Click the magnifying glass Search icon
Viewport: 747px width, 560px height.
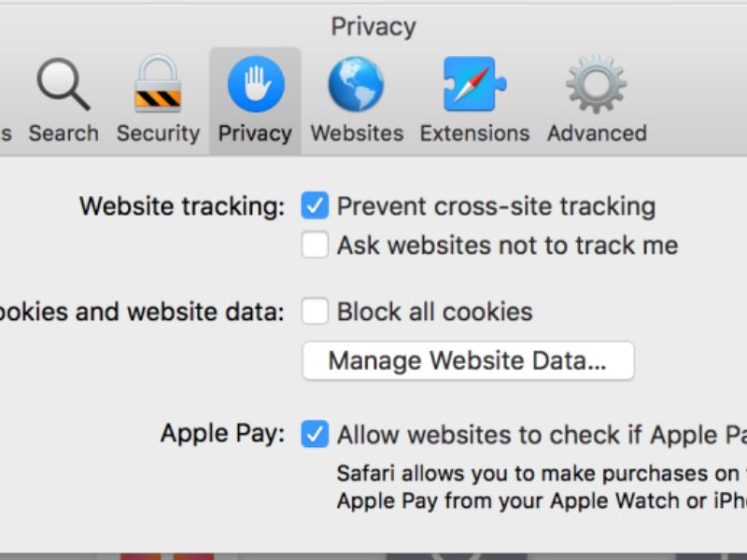pos(63,84)
